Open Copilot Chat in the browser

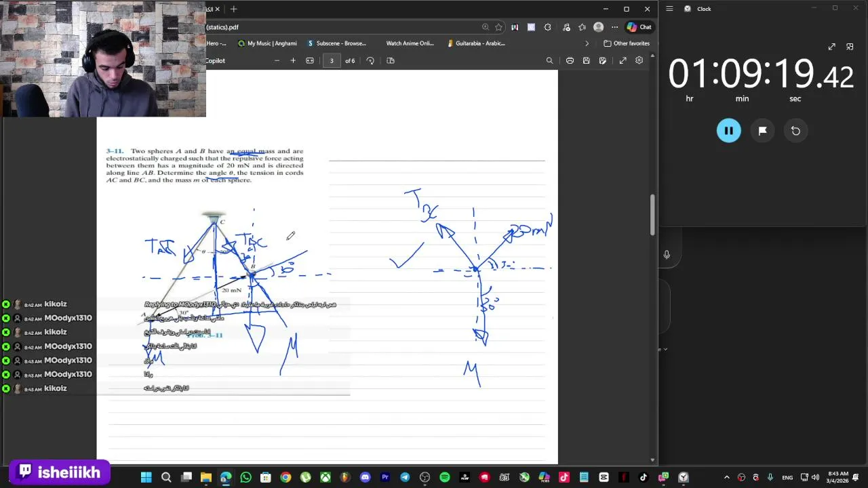point(639,27)
